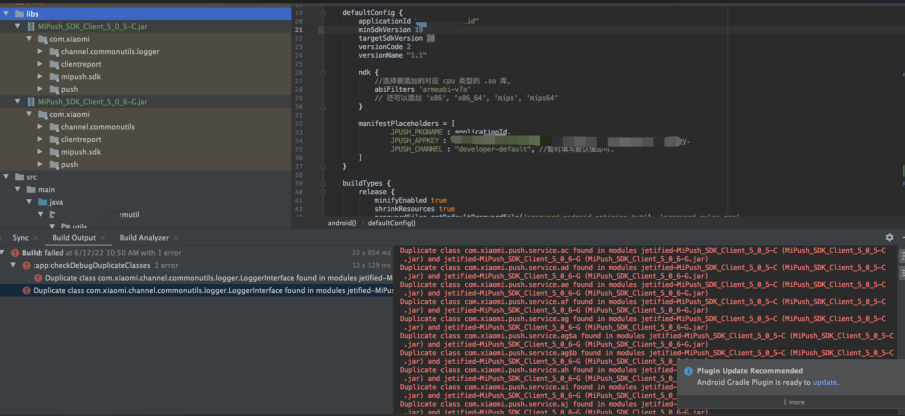Collapse the java folder arrow
Screen dimensions: 905x416
(x=29, y=202)
